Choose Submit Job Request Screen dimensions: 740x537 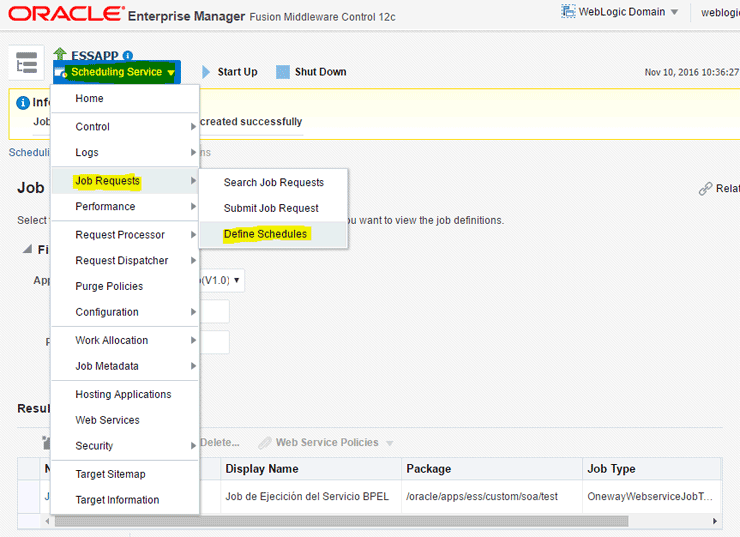click(274, 208)
